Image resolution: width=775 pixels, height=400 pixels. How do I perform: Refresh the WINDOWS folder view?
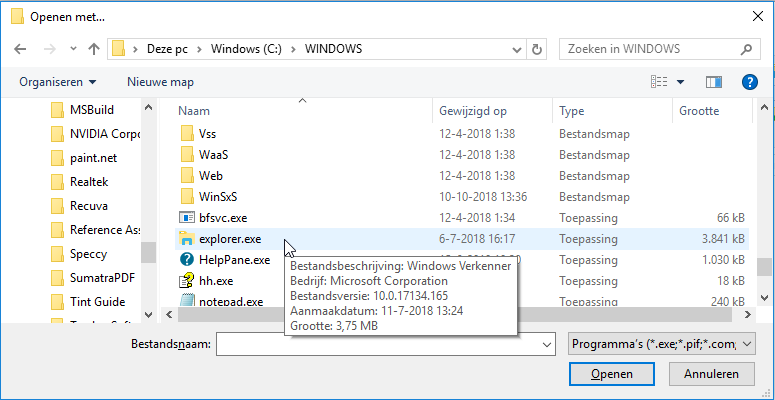pos(537,49)
